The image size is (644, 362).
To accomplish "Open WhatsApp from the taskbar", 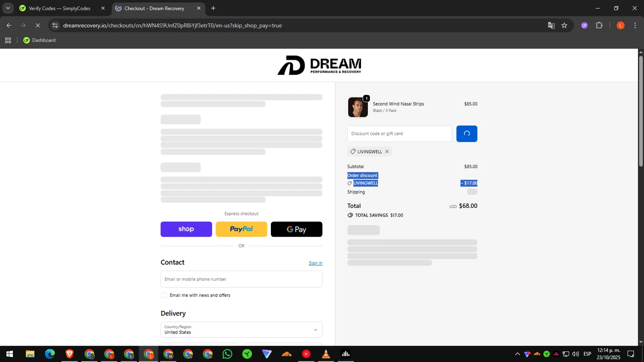I will [228, 354].
